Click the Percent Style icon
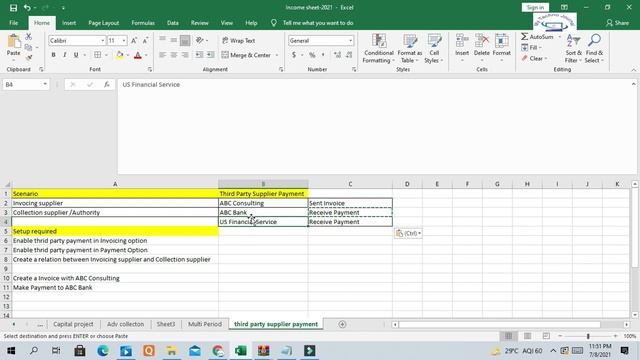The image size is (640, 360). pyautogui.click(x=312, y=55)
